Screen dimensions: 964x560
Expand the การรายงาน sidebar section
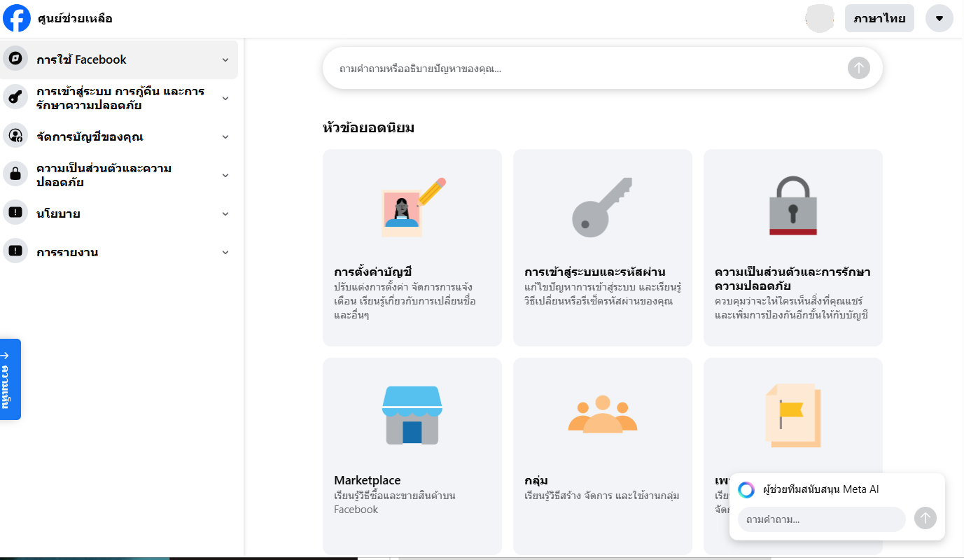tap(225, 252)
